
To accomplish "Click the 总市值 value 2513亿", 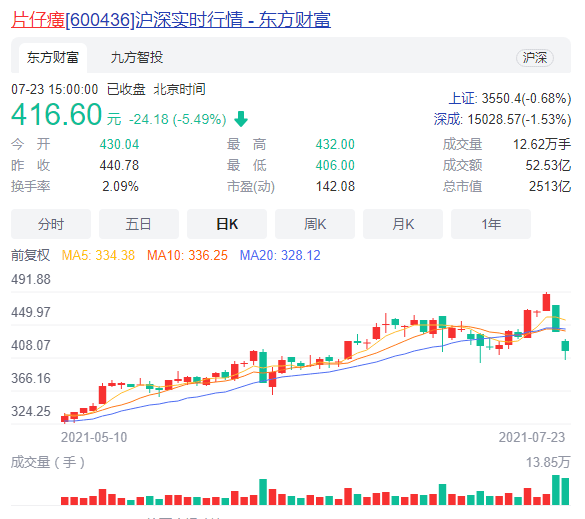I will click(550, 186).
